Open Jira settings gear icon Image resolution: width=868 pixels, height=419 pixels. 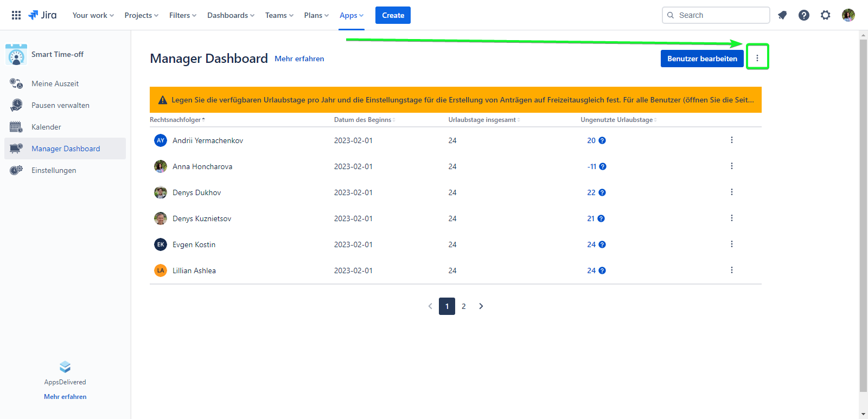tap(826, 15)
